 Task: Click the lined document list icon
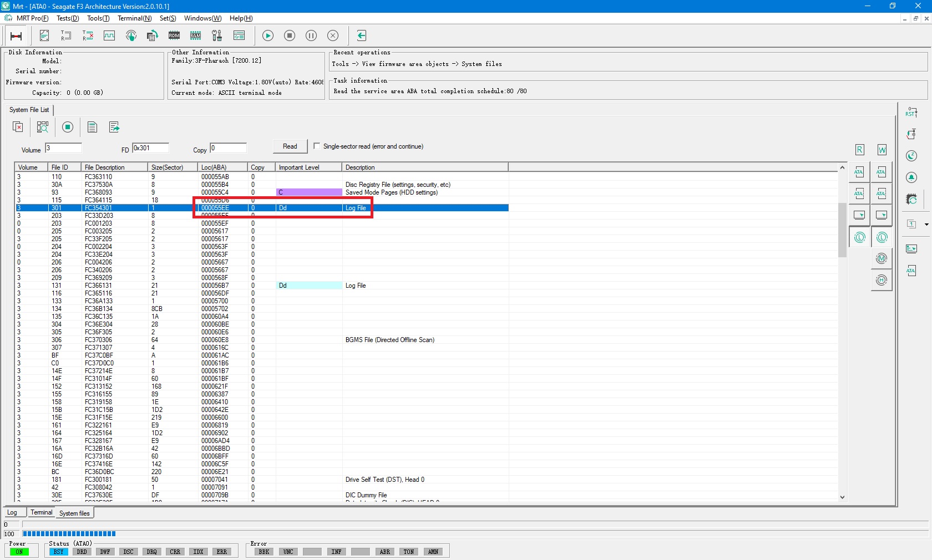point(92,127)
